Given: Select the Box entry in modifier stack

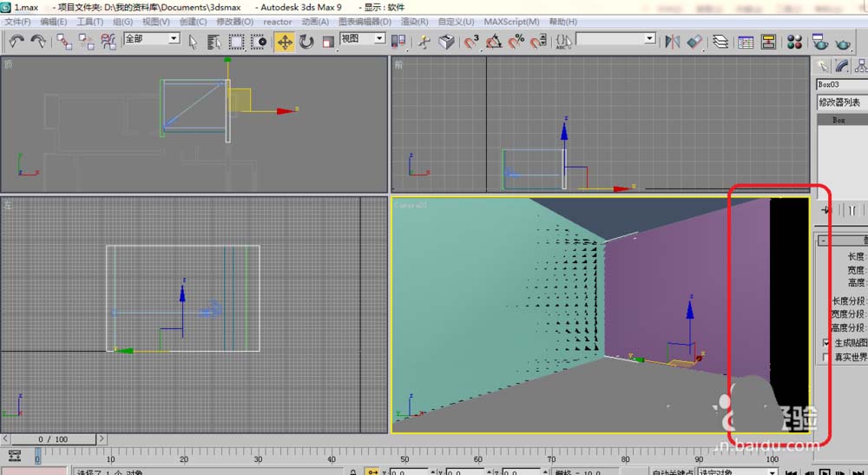Looking at the screenshot, I should (x=838, y=121).
